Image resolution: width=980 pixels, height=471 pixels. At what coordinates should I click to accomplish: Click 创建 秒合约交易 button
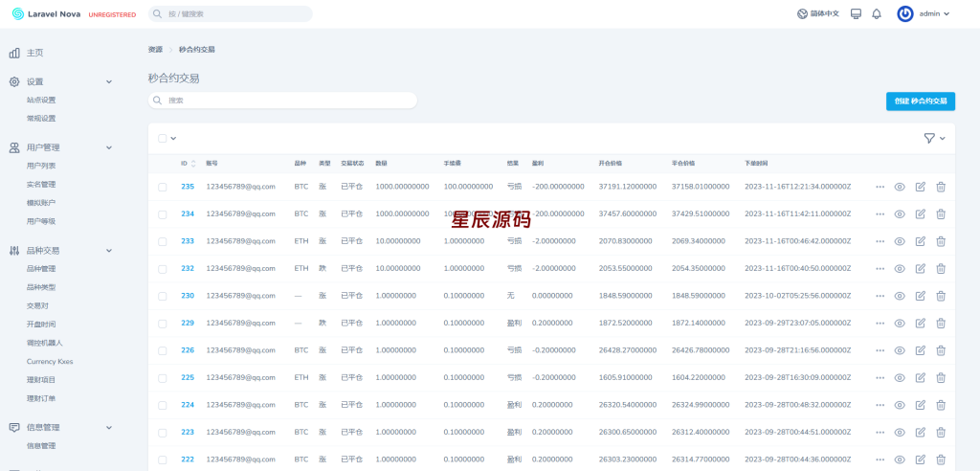[920, 101]
